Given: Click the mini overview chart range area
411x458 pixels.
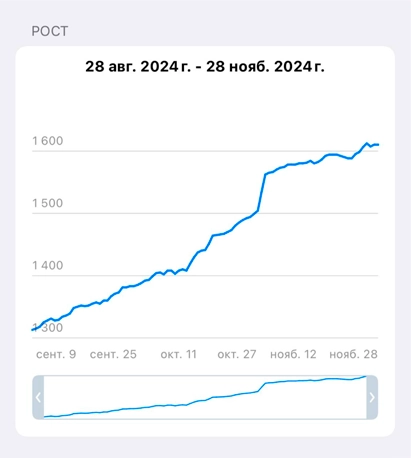Looking at the screenshot, I should pos(205,397).
